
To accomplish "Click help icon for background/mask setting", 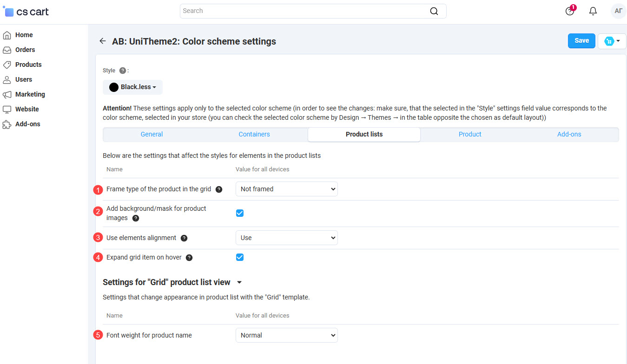I will coord(136,218).
